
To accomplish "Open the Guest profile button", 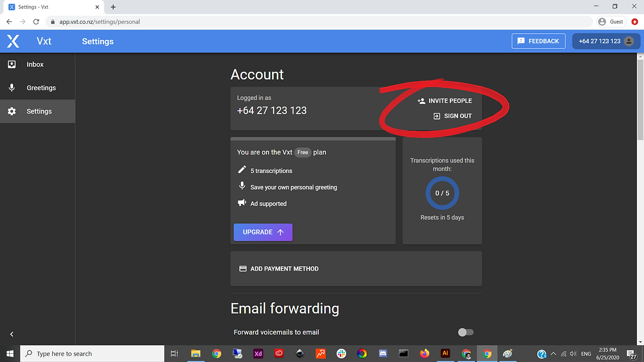I will [x=611, y=22].
